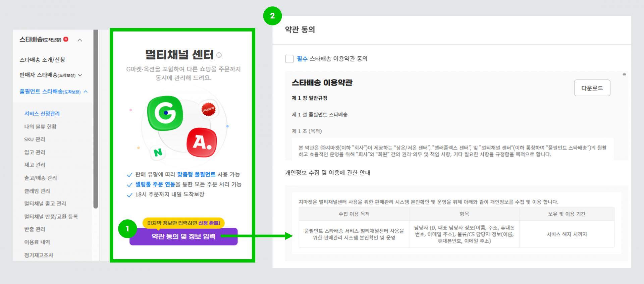Viewport: 644px width, 284px height.
Task: Click the 멀티채널 센터 title text
Action: [x=179, y=55]
